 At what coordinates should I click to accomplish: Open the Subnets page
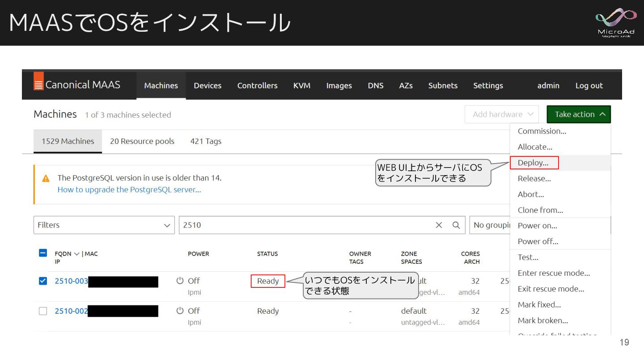tap(443, 85)
